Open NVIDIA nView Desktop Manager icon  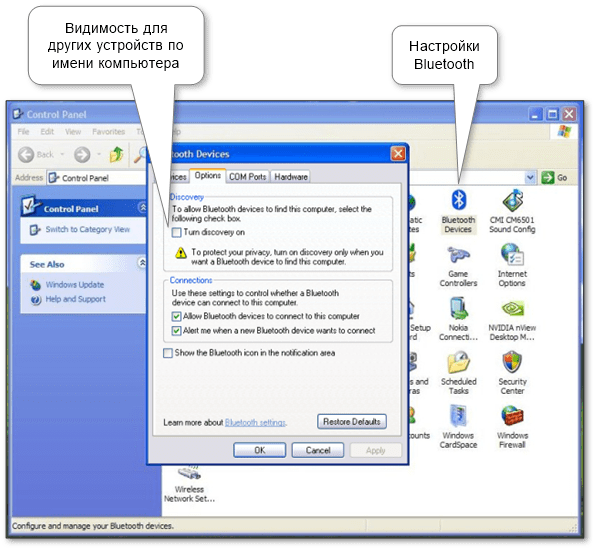tap(512, 309)
